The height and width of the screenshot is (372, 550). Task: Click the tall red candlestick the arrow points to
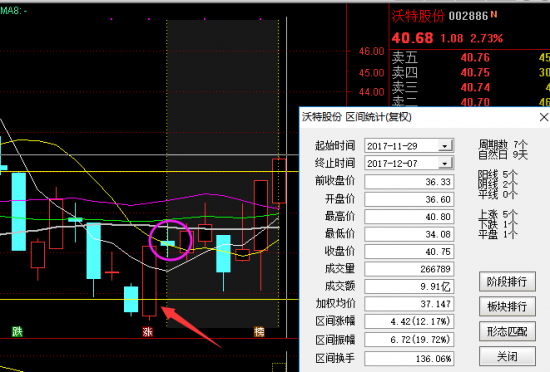tap(149, 282)
